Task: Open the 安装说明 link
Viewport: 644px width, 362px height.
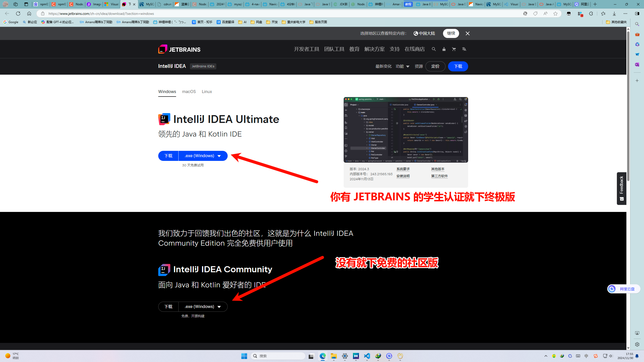Action: click(x=403, y=176)
